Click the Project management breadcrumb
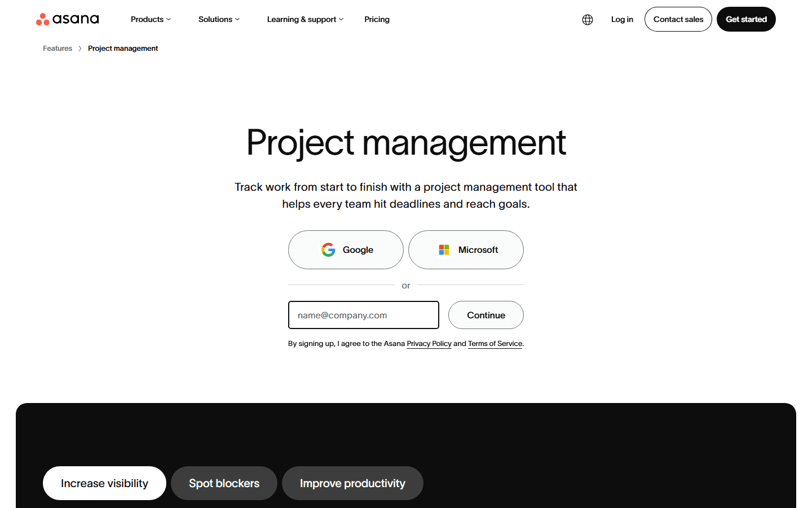 [123, 49]
